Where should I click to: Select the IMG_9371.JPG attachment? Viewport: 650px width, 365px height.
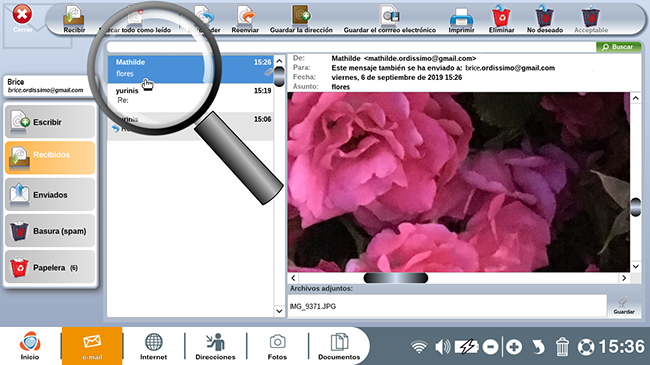click(x=313, y=307)
